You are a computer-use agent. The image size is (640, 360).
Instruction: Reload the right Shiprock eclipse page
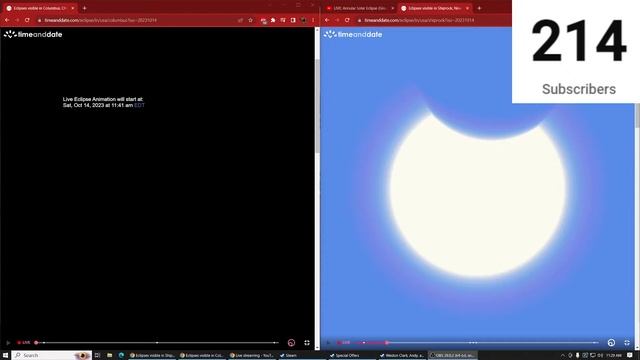[347, 20]
